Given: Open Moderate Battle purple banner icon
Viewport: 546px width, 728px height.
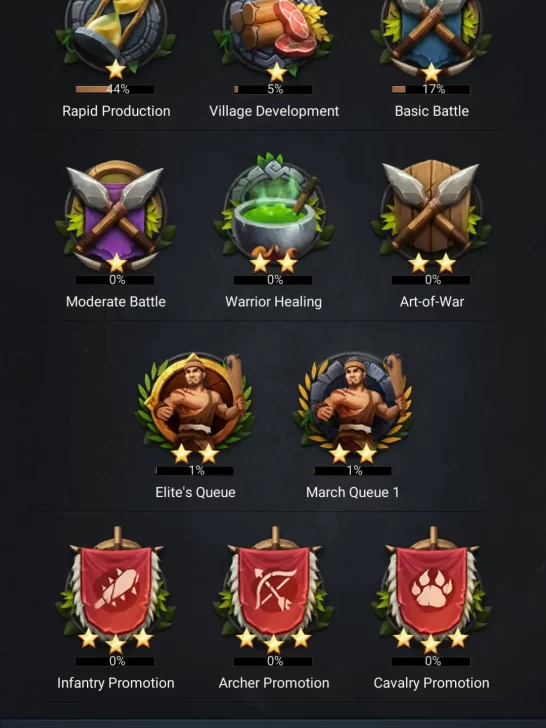Looking at the screenshot, I should pyautogui.click(x=115, y=216).
